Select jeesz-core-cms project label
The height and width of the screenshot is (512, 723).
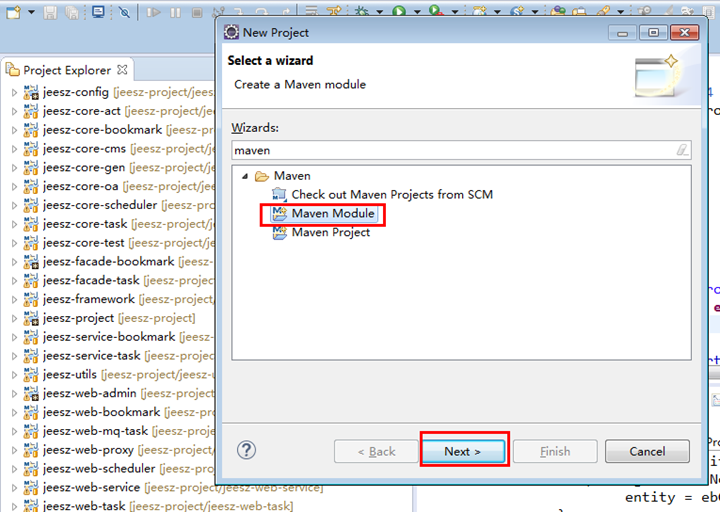coord(84,149)
